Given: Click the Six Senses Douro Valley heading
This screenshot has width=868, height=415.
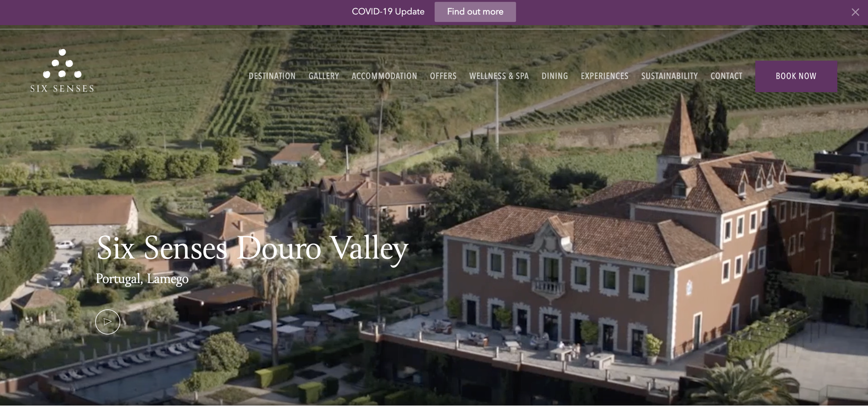Looking at the screenshot, I should click(252, 248).
